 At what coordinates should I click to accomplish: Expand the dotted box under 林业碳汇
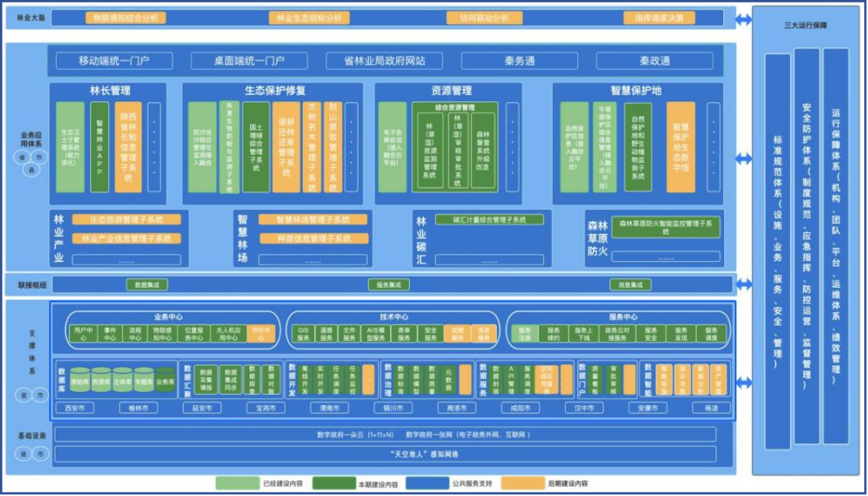489,260
